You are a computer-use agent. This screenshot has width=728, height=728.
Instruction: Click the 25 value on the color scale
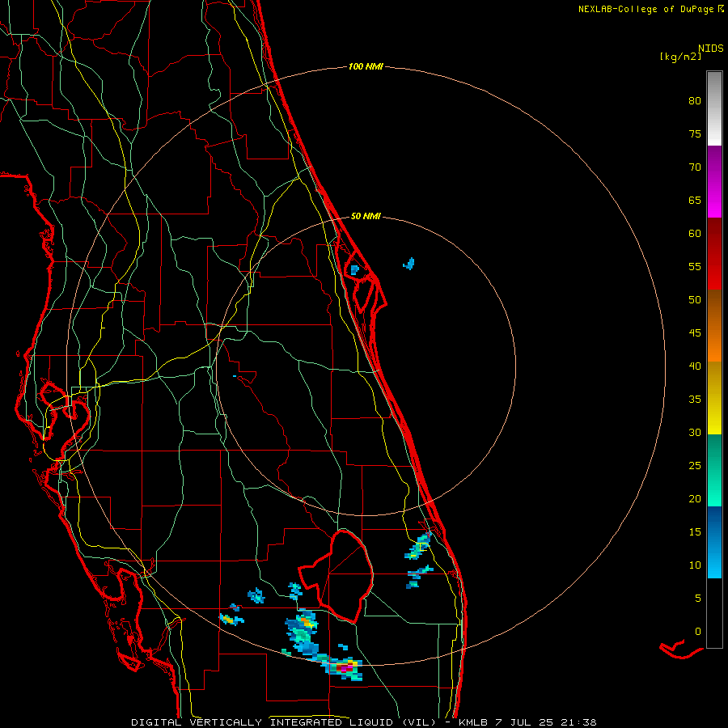point(695,466)
